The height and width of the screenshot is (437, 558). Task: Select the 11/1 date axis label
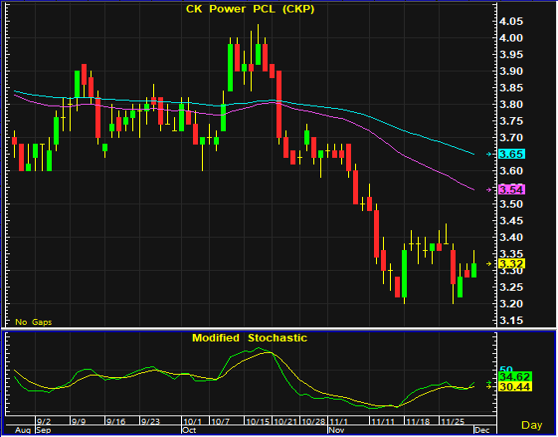[x=338, y=422]
